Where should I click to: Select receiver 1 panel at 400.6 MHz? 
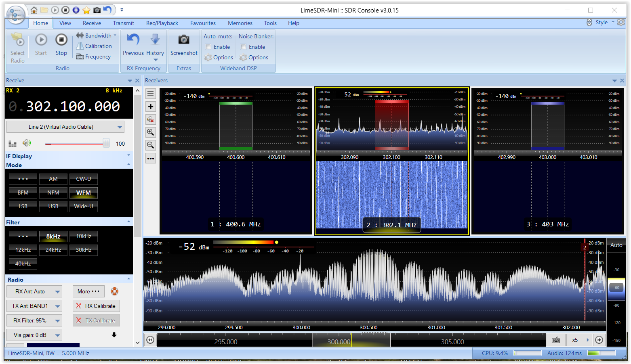pos(236,161)
